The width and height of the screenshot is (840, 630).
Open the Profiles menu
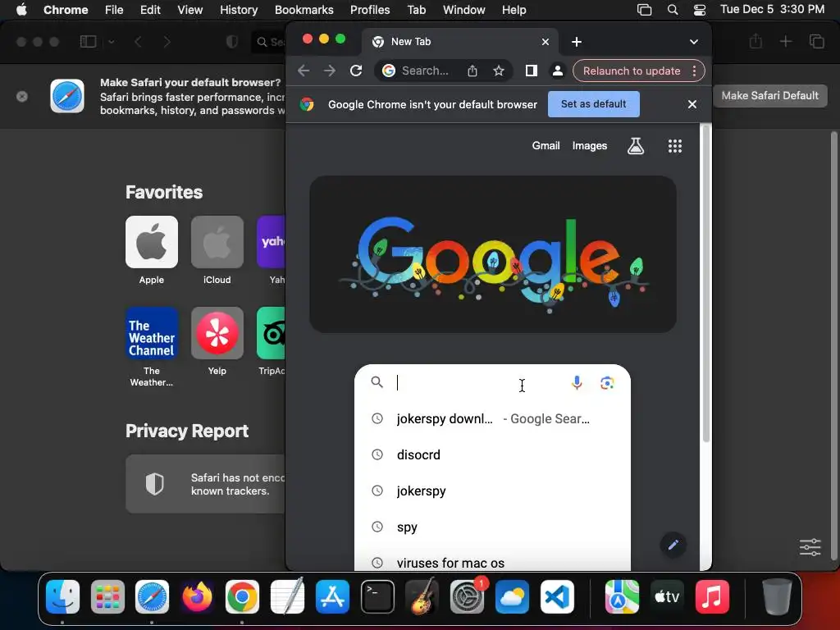(x=370, y=10)
